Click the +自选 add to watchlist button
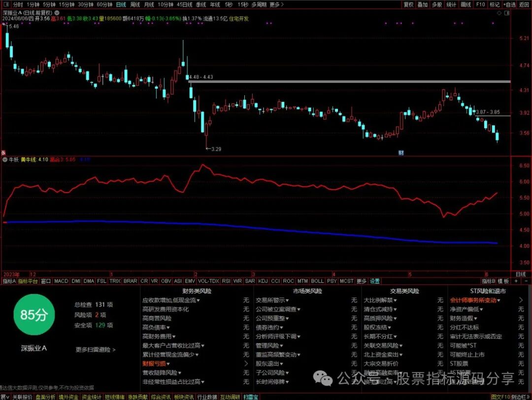This screenshot has height=400, width=532. 510,4
